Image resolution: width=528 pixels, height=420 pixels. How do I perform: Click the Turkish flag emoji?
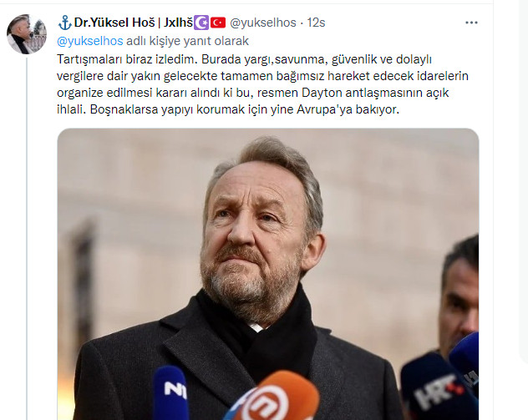tap(218, 23)
